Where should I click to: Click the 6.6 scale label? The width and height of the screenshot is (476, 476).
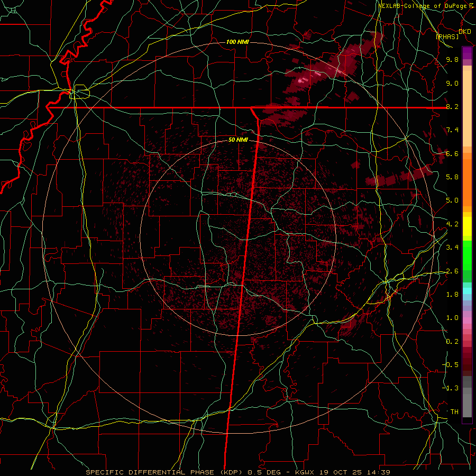click(x=452, y=153)
